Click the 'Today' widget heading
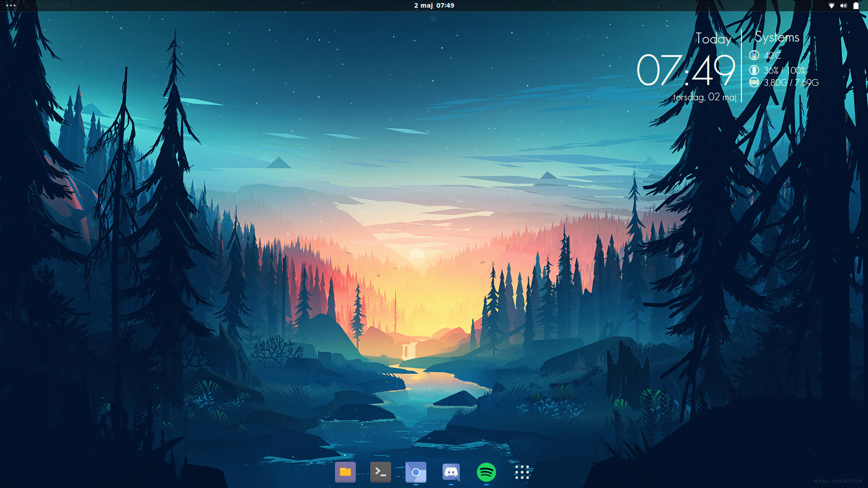The image size is (868, 488). click(713, 39)
